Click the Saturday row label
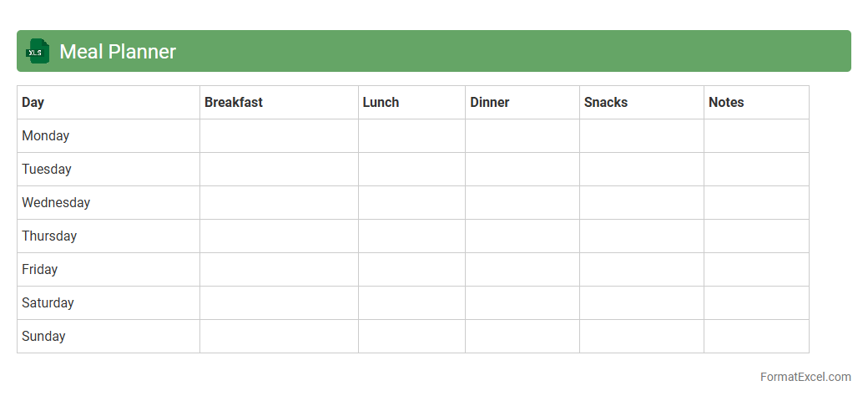This screenshot has width=868, height=401. (x=48, y=302)
